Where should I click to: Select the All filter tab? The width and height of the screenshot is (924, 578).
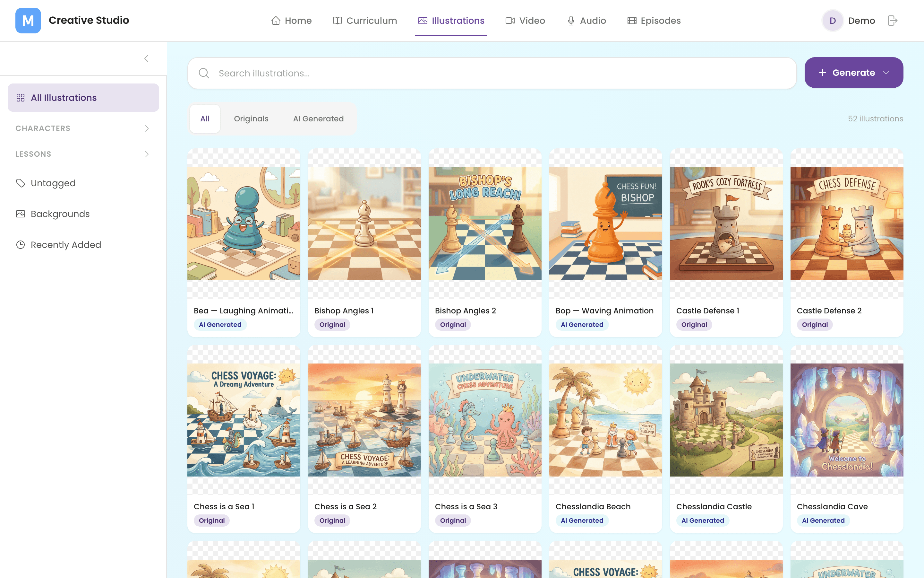pyautogui.click(x=205, y=119)
